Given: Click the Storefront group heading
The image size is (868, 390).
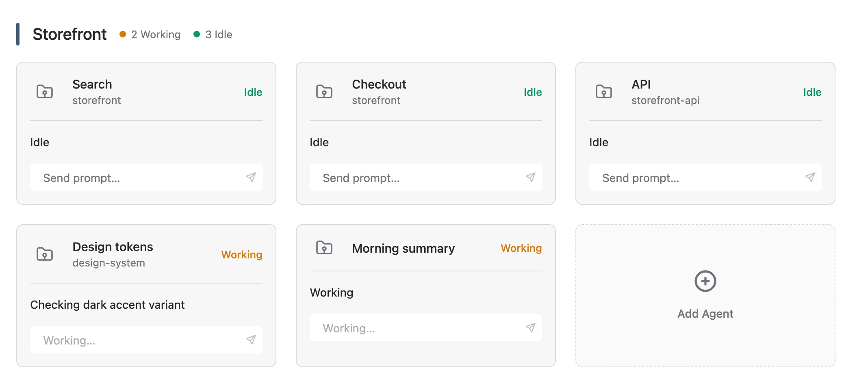Looking at the screenshot, I should click(69, 34).
